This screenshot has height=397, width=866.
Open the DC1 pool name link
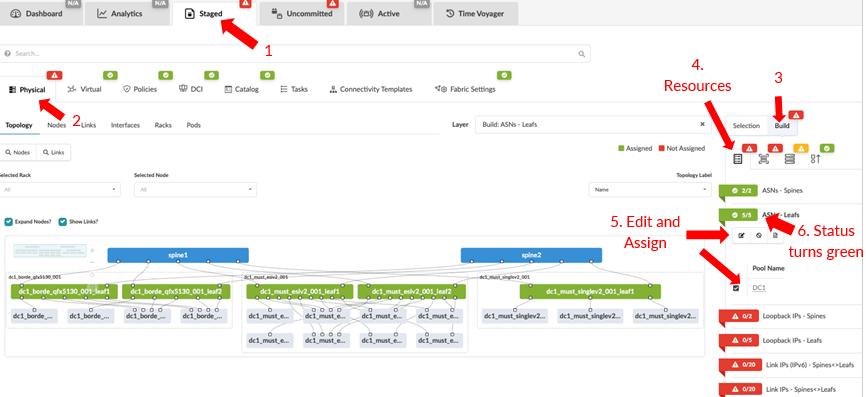click(x=759, y=288)
